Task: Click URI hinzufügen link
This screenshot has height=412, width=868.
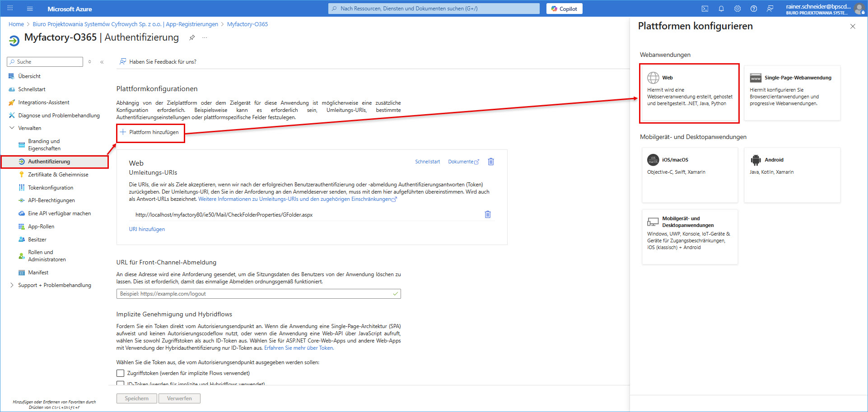Action: pos(147,229)
